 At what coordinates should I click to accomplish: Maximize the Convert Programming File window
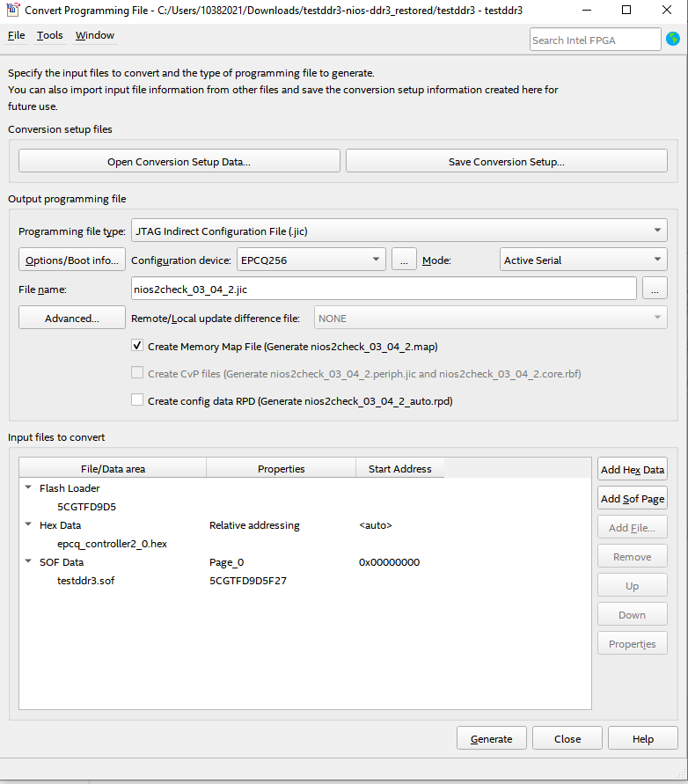click(626, 10)
